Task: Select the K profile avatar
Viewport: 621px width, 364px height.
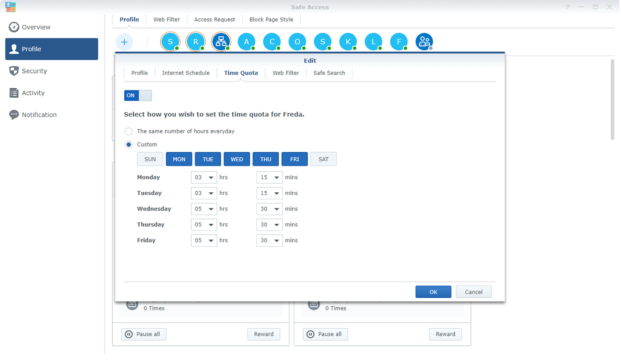Action: pos(348,42)
